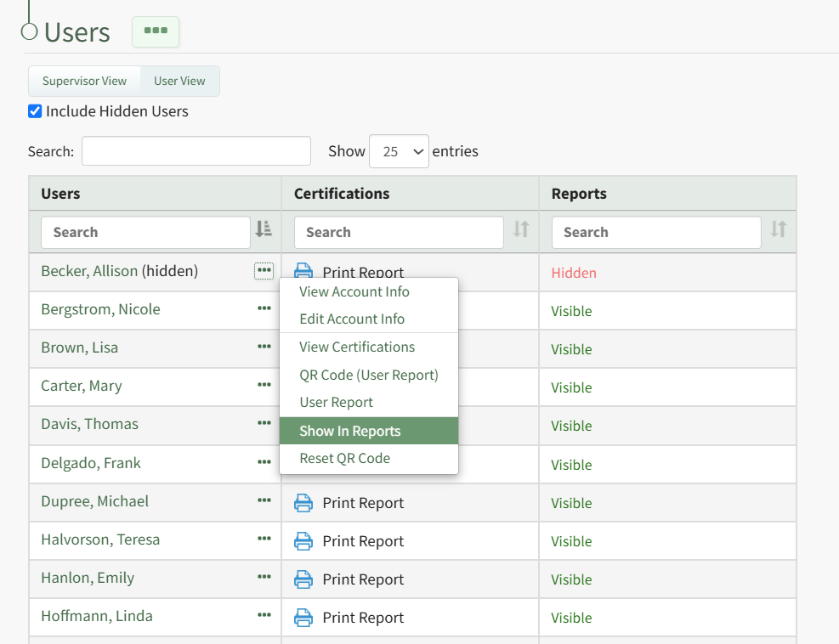Click the Visible status for Brown, Lisa
The image size is (839, 644).
(571, 349)
